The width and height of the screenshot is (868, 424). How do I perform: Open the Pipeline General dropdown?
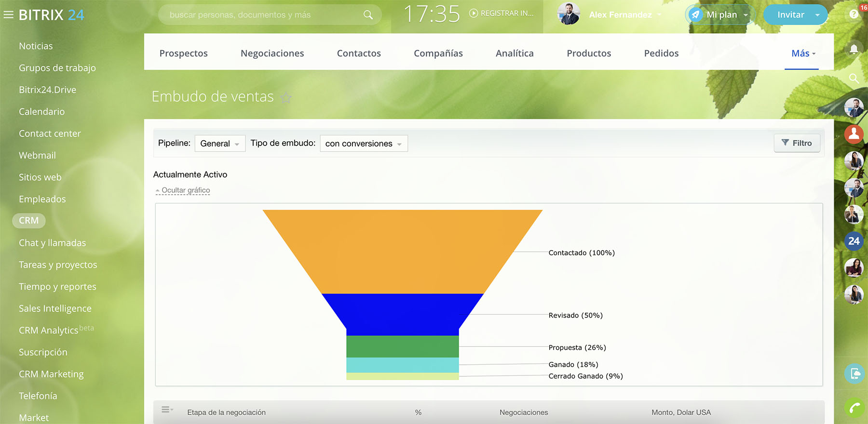point(220,144)
